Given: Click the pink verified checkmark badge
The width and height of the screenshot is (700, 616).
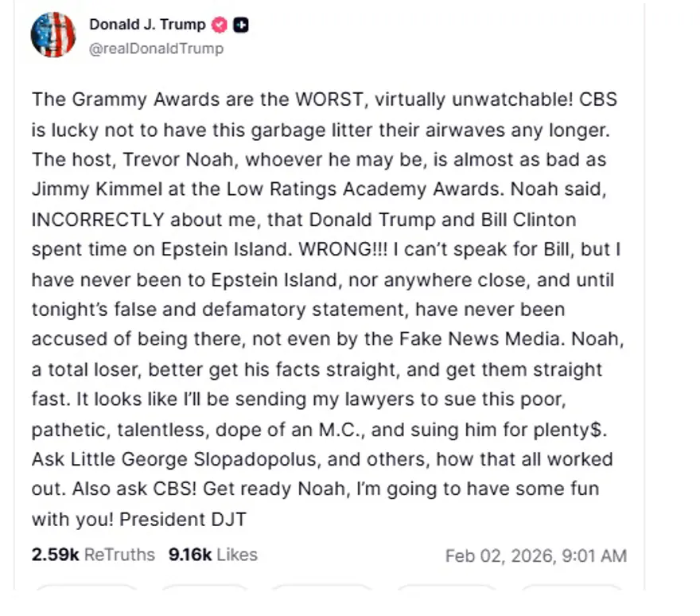Looking at the screenshot, I should click(218, 24).
